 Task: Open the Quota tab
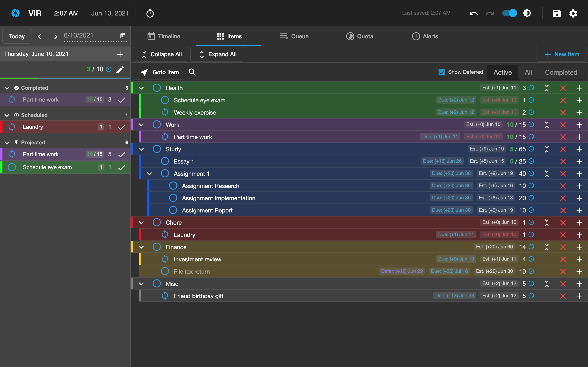tap(360, 36)
